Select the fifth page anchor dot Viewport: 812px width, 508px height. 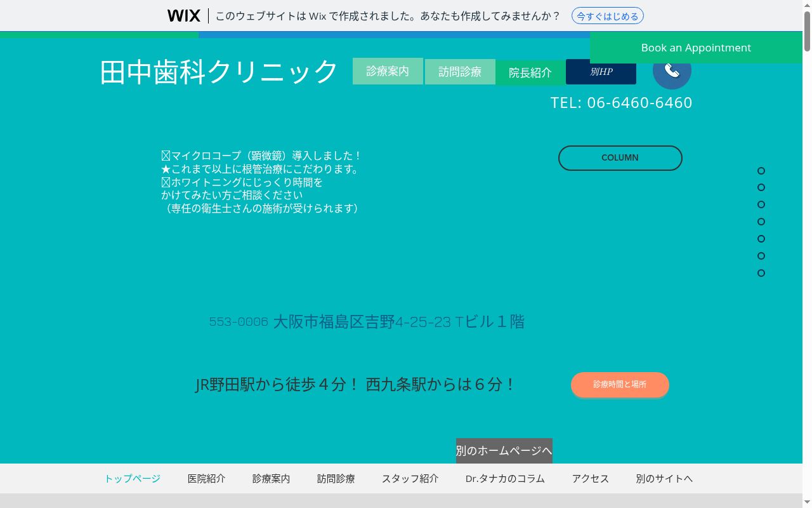coord(761,239)
